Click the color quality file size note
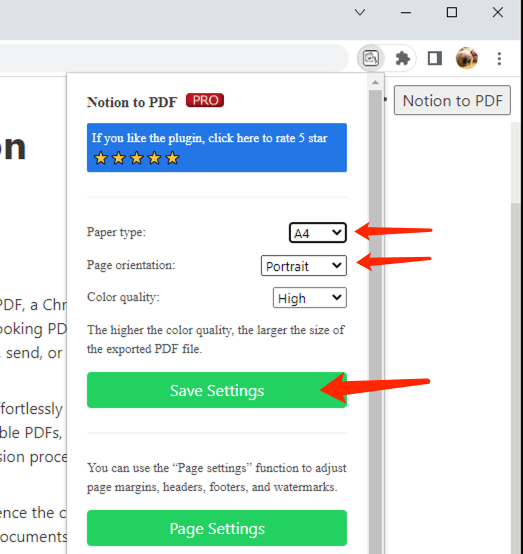Image resolution: width=523 pixels, height=554 pixels. pyautogui.click(x=216, y=340)
